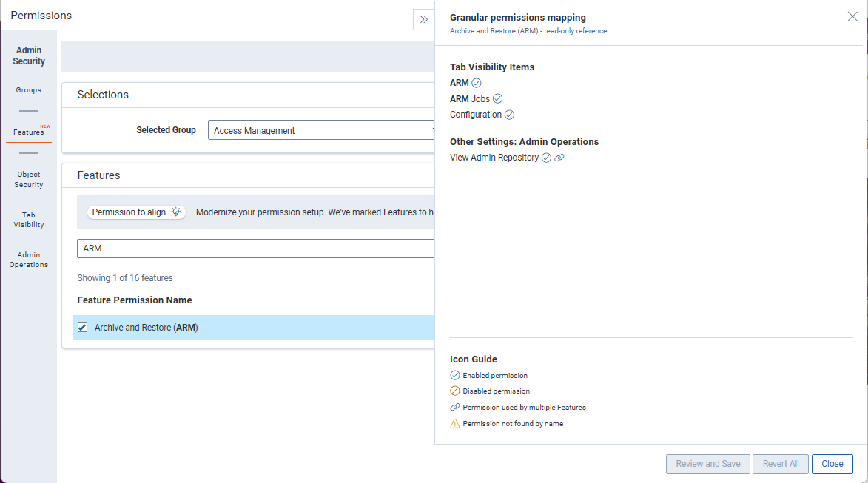Click the ARM feature search field
This screenshot has width=868, height=483.
pos(256,249)
